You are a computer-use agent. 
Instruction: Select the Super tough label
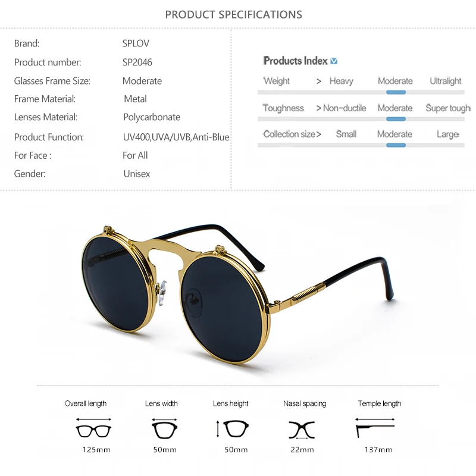point(448,108)
